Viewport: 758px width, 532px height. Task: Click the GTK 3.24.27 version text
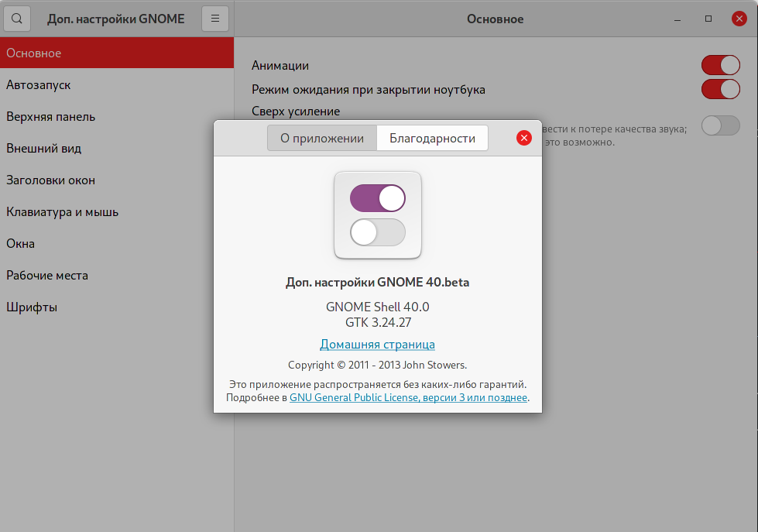[378, 322]
